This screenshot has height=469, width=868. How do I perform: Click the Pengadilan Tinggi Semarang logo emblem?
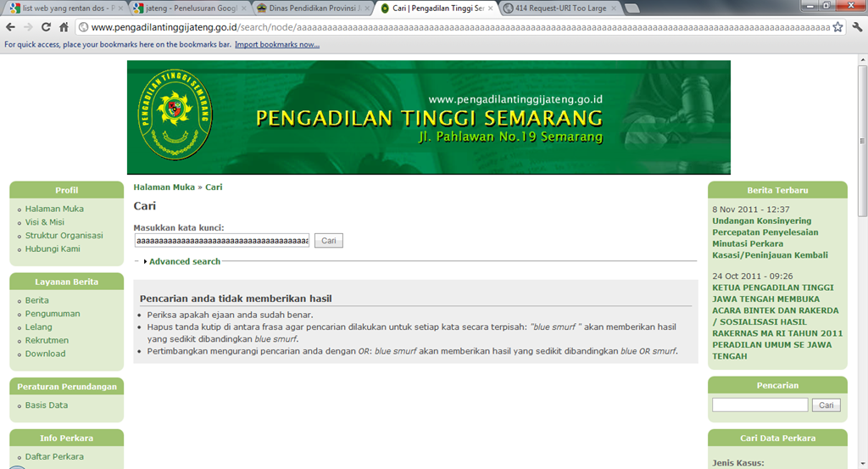(175, 115)
